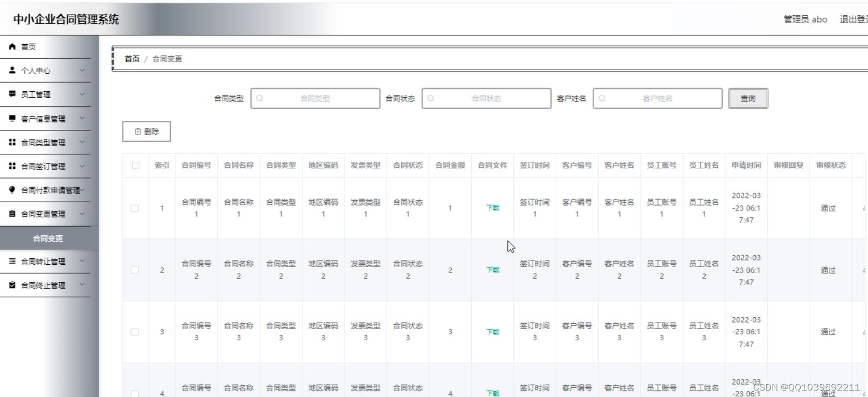The image size is (868, 397).
Task: Open the 客户信息管理 menu label
Action: pyautogui.click(x=43, y=119)
